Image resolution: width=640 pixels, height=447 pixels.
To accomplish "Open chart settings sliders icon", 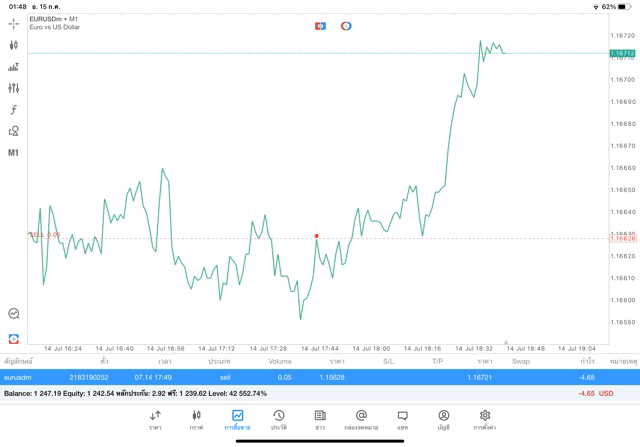I will [x=13, y=88].
